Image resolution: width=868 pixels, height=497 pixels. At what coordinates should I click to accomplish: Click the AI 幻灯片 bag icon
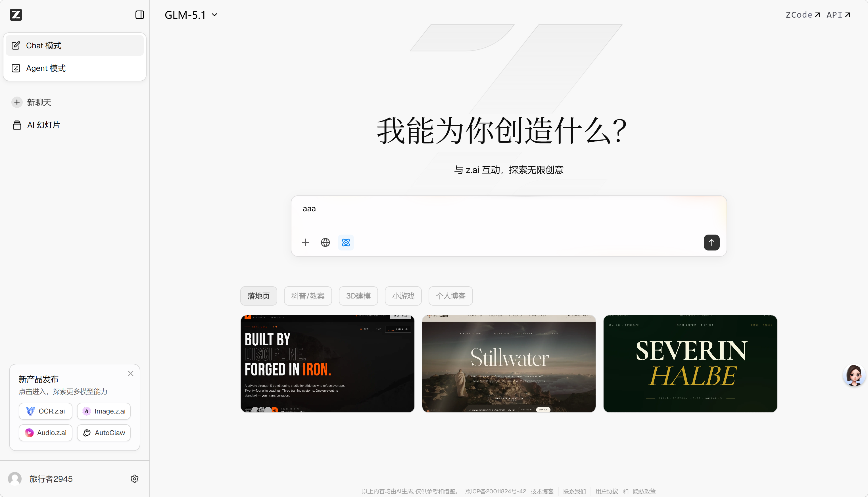(x=17, y=125)
